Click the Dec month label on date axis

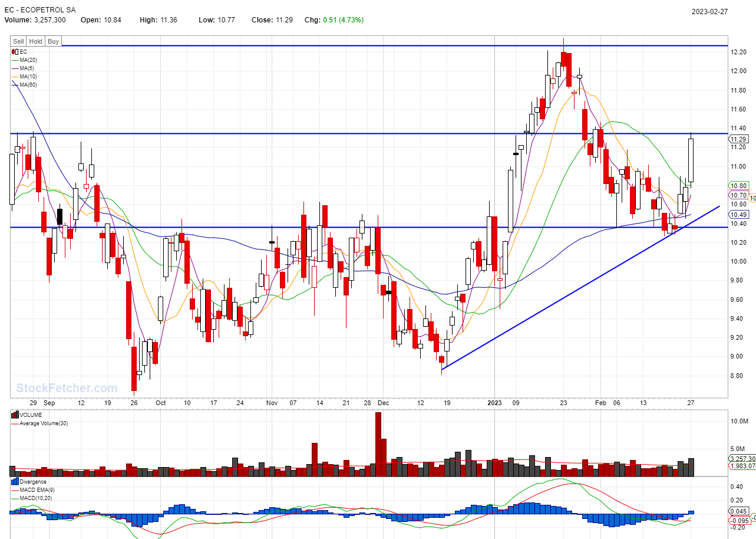point(383,403)
